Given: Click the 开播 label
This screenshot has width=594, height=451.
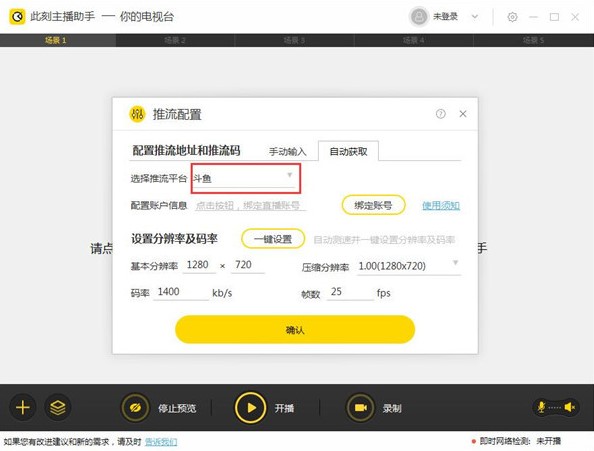Looking at the screenshot, I should 284,408.
